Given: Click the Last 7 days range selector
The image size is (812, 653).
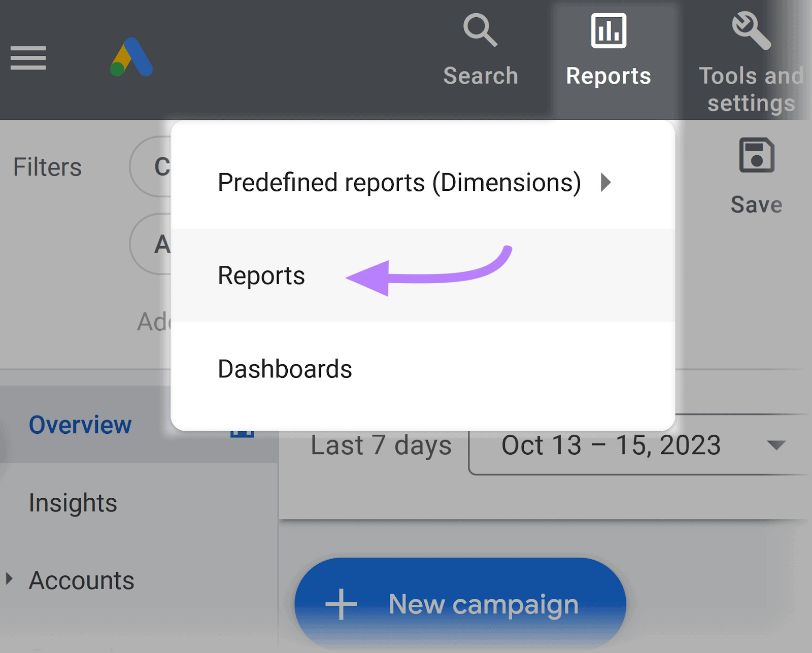Looking at the screenshot, I should pyautogui.click(x=380, y=445).
